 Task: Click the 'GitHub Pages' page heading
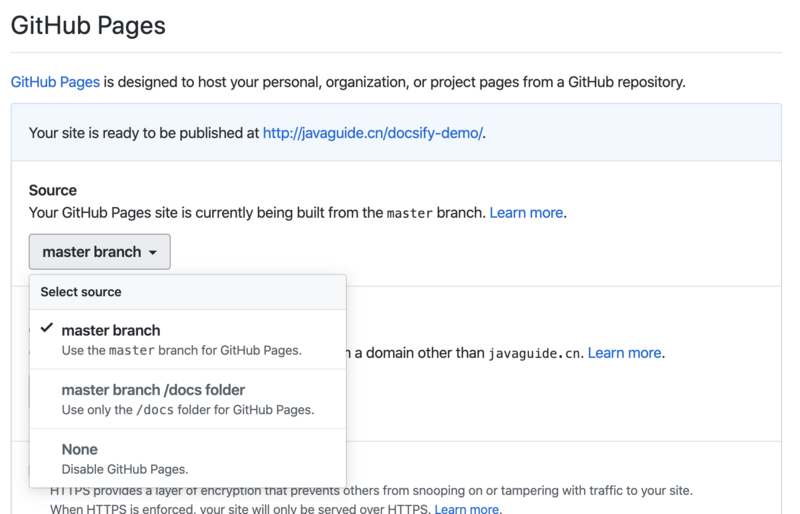88,26
